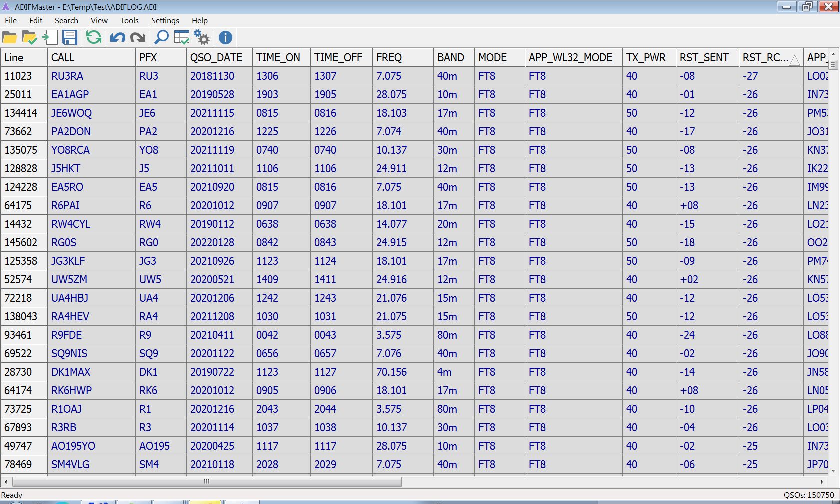Click the Redo arrow icon
The height and width of the screenshot is (504, 840).
pos(138,38)
